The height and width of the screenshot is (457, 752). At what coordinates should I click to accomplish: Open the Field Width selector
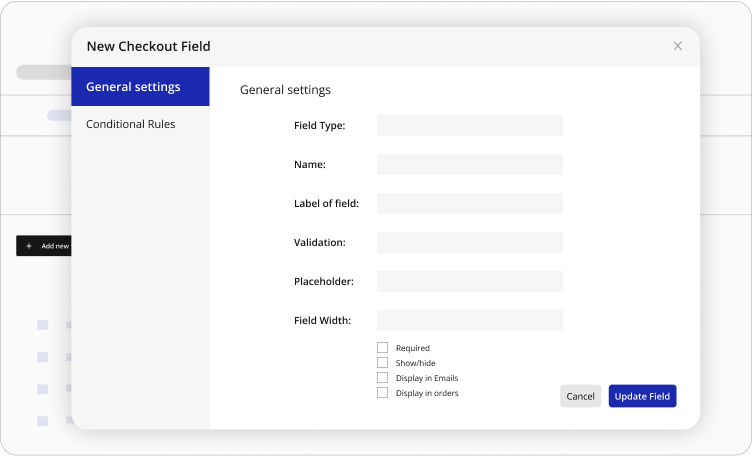pos(469,321)
